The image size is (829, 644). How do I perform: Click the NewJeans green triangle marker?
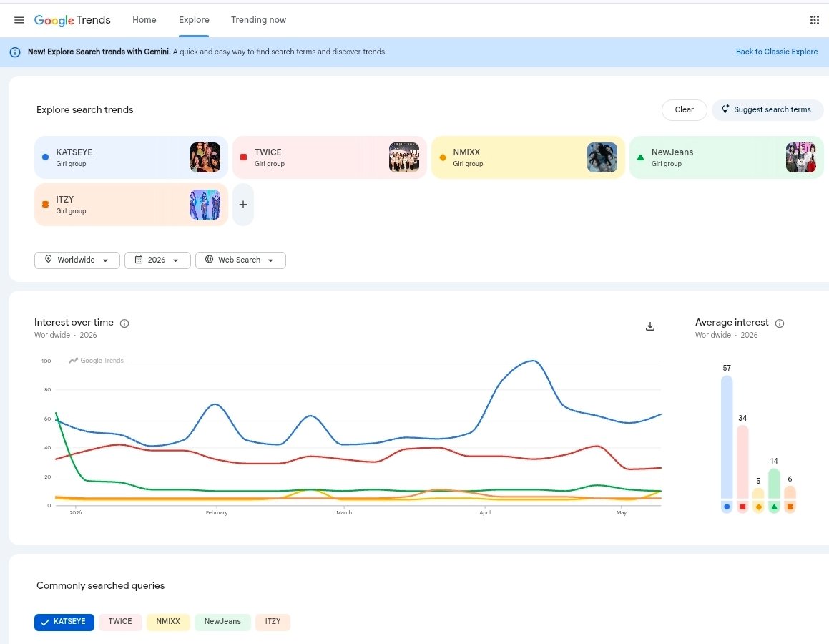click(x=641, y=157)
